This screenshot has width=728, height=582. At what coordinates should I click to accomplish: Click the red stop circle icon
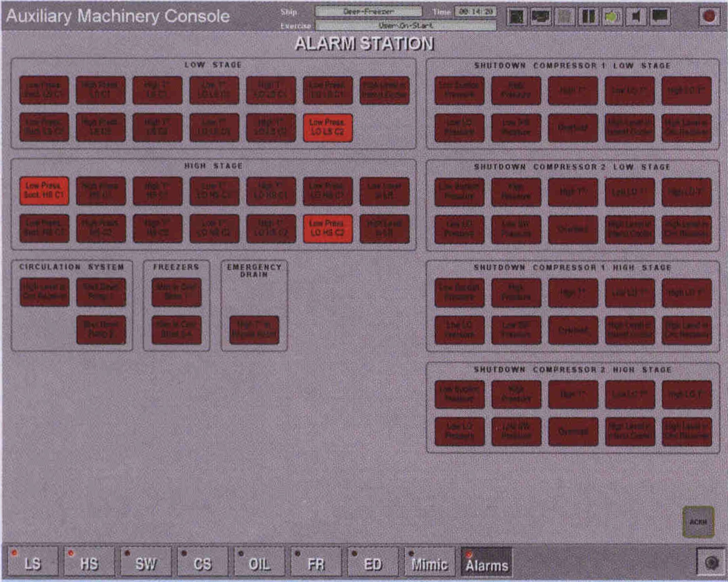pos(710,17)
